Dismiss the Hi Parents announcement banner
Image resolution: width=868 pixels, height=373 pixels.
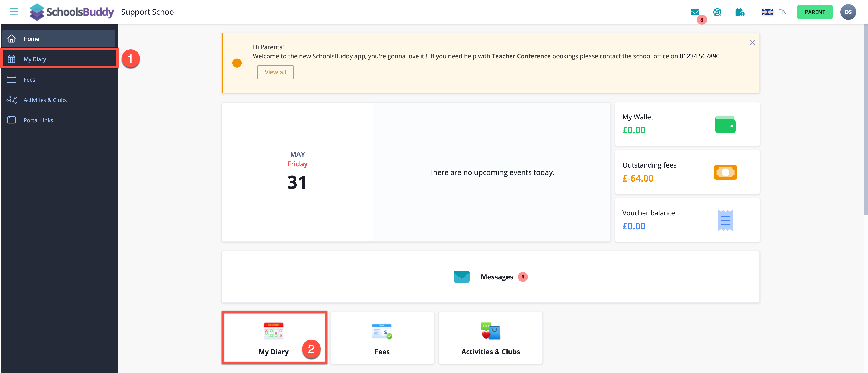coord(752,42)
